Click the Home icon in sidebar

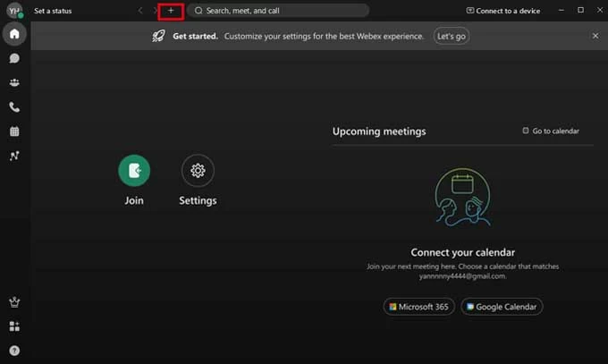point(14,34)
